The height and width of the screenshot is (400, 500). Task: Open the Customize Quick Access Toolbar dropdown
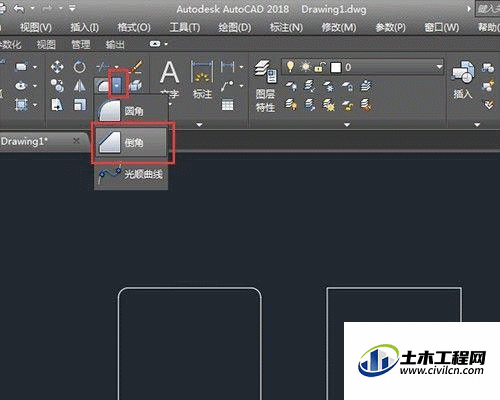pos(72,8)
